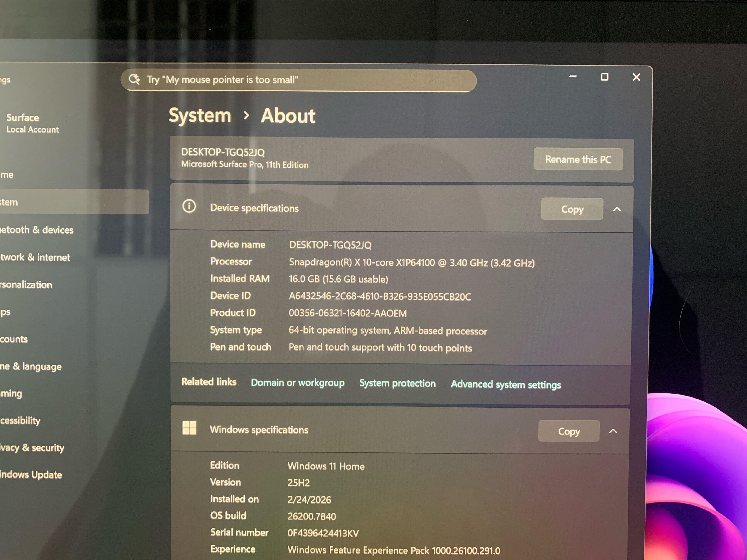Close the Settings window

636,77
